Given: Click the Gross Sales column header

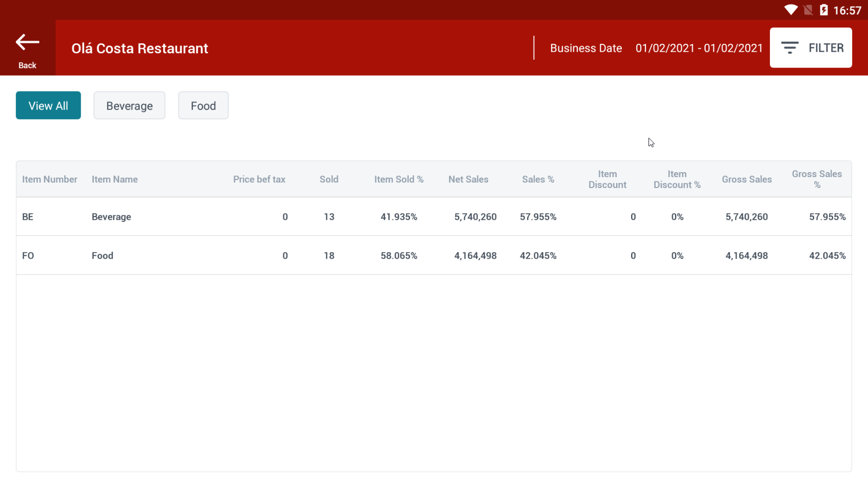Looking at the screenshot, I should coord(747,180).
